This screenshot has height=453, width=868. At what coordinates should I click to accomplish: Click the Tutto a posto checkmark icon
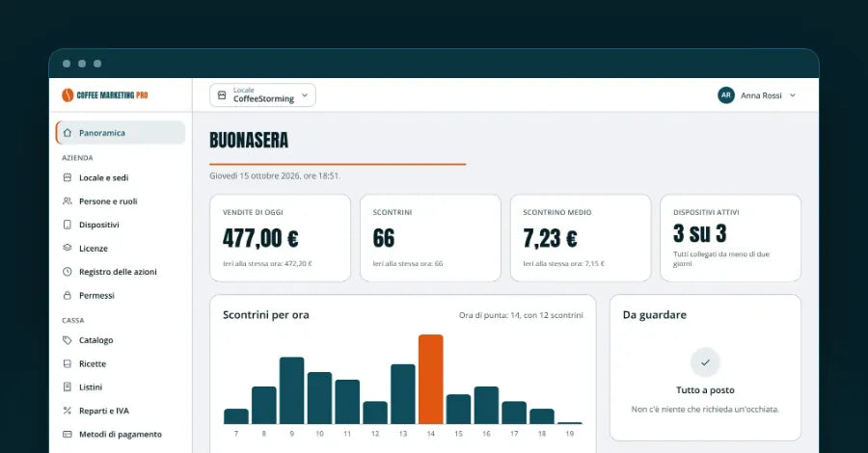705,362
